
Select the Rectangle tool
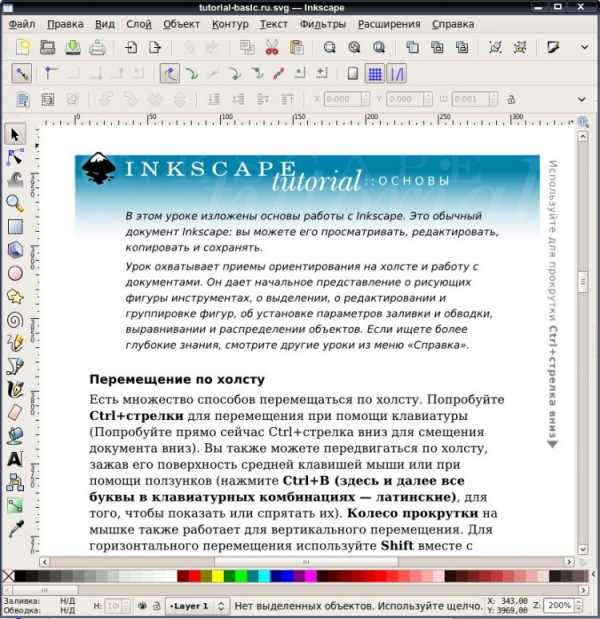tap(15, 227)
